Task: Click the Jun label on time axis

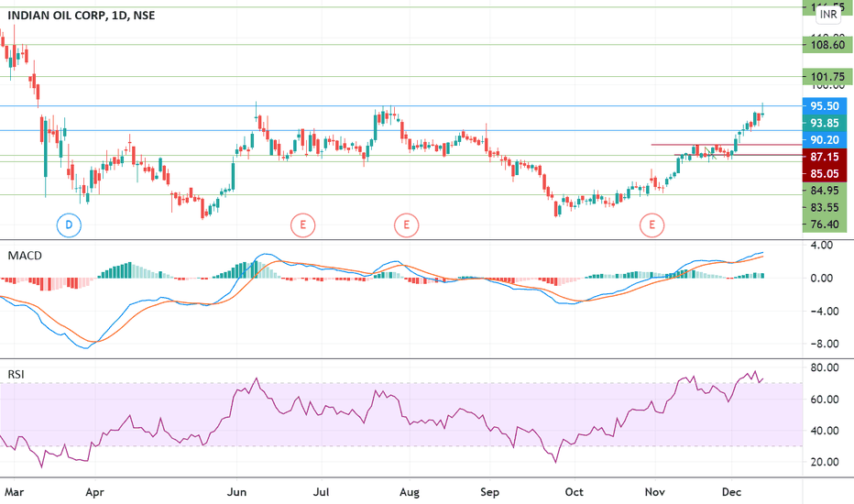Action: pos(236,492)
